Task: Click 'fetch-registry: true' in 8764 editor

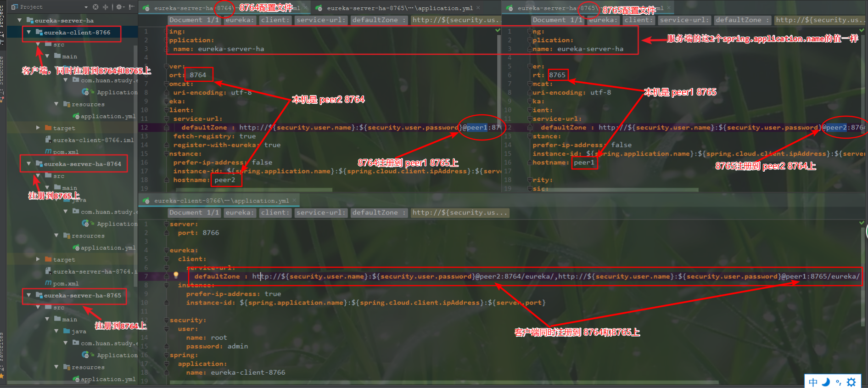Action: (x=214, y=136)
